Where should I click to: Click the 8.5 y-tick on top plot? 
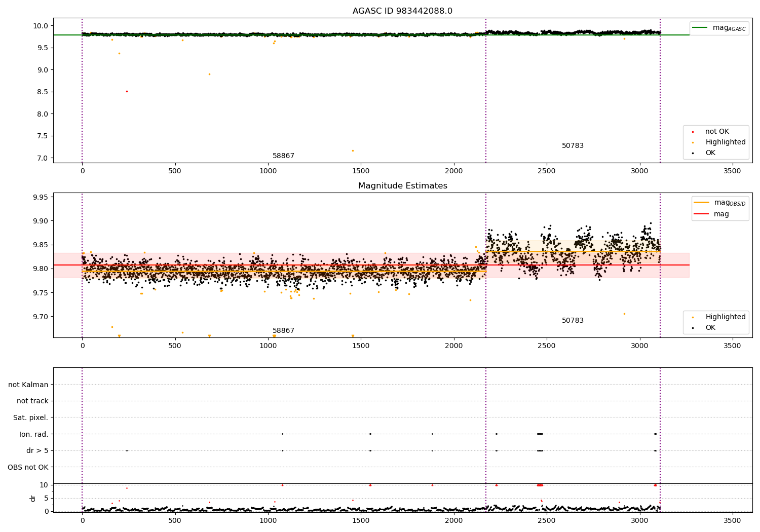[x=43, y=92]
